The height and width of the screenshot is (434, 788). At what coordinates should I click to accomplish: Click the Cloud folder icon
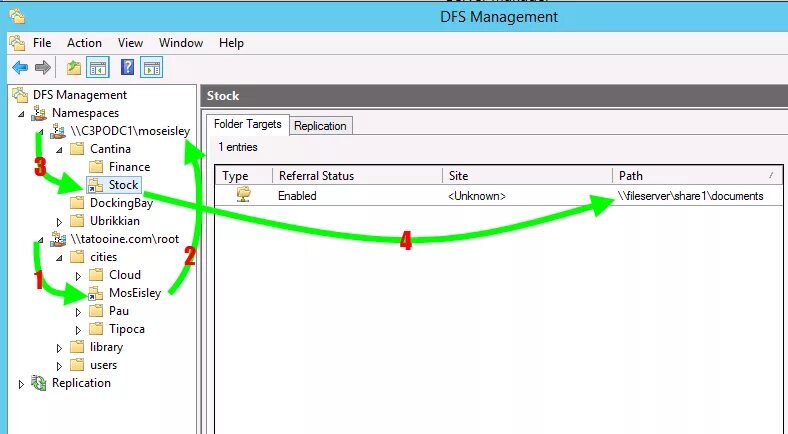pyautogui.click(x=95, y=275)
